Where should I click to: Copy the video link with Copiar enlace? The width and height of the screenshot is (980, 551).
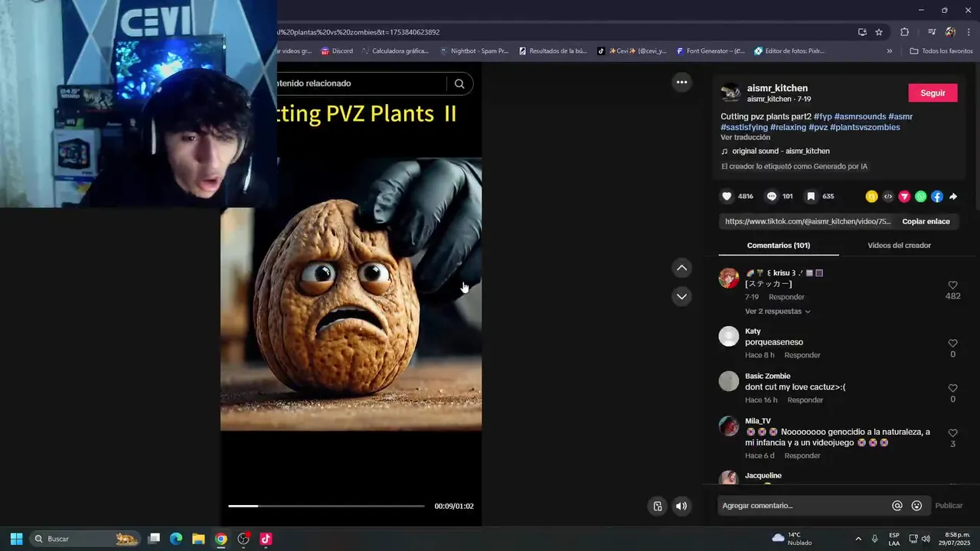pos(926,221)
